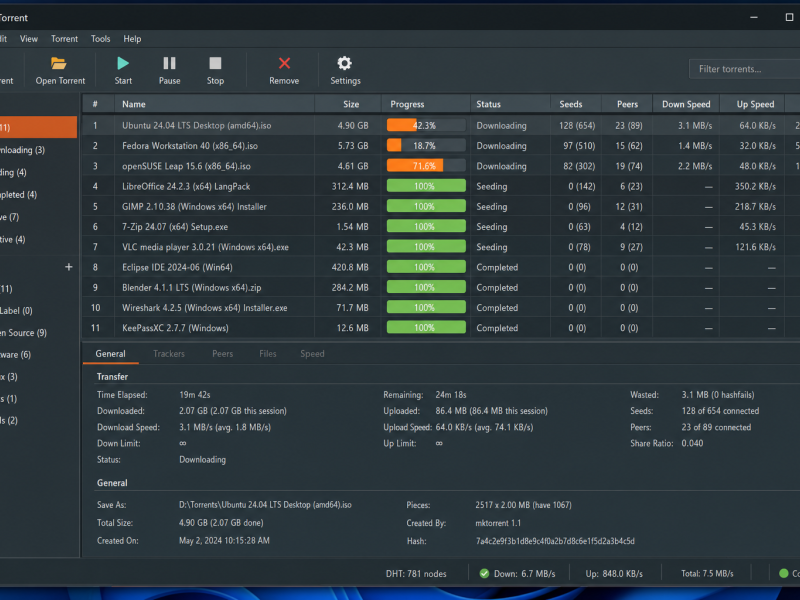
Task: Remove the torrent with the red X icon
Action: pyautogui.click(x=284, y=63)
